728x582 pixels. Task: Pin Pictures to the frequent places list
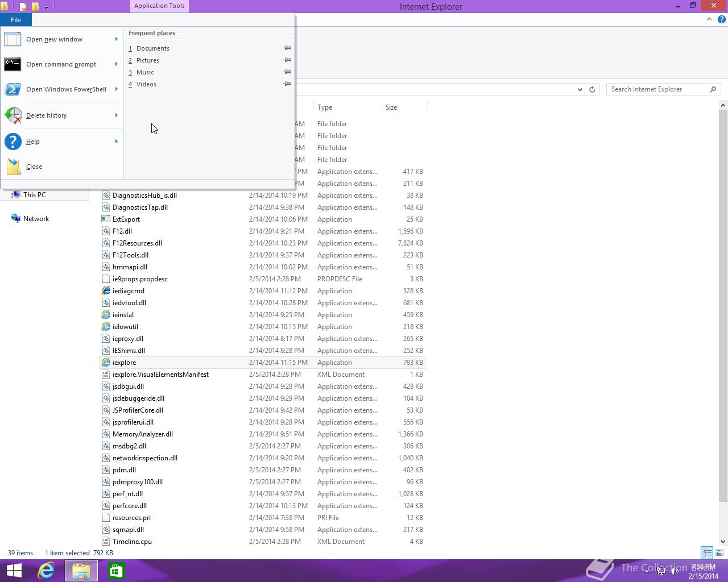[287, 60]
